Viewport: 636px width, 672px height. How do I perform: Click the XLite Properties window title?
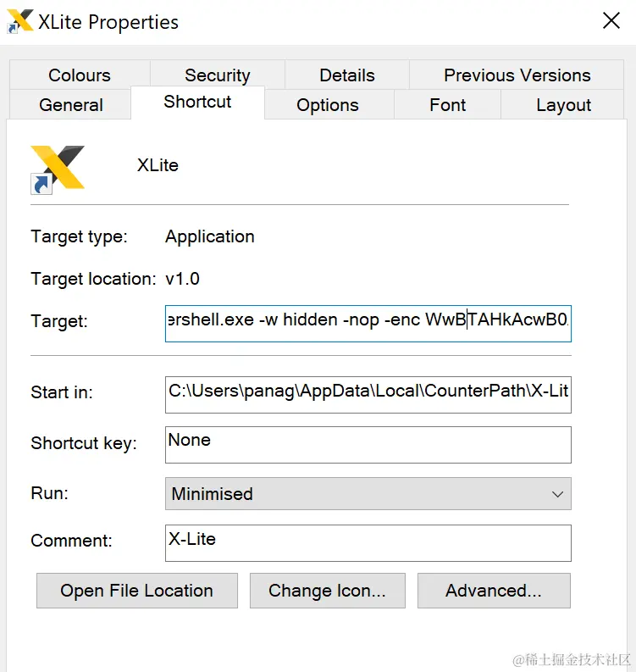point(108,22)
